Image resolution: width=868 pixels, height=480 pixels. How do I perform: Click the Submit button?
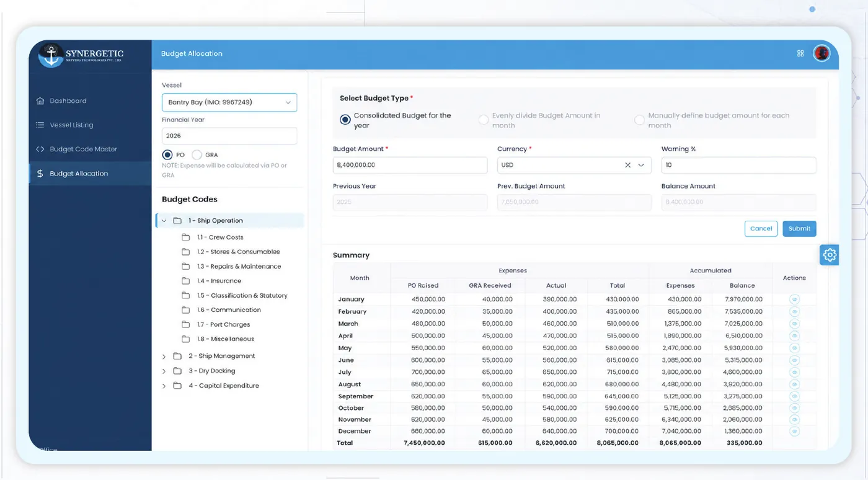(799, 228)
